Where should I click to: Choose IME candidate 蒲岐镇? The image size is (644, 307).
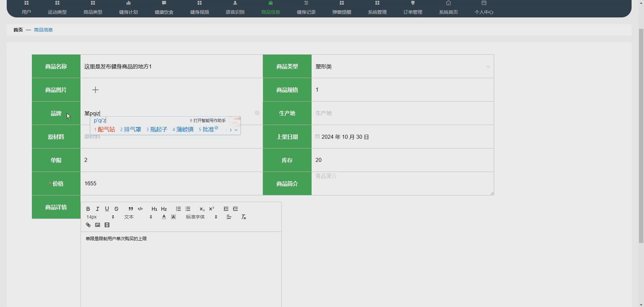click(x=183, y=129)
